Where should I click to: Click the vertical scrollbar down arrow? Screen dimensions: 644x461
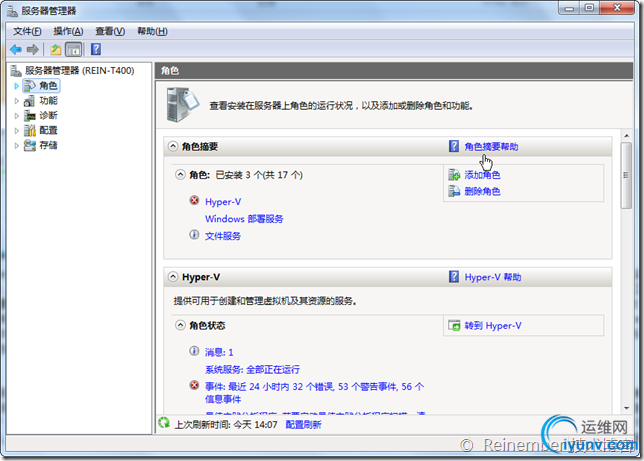click(x=626, y=408)
